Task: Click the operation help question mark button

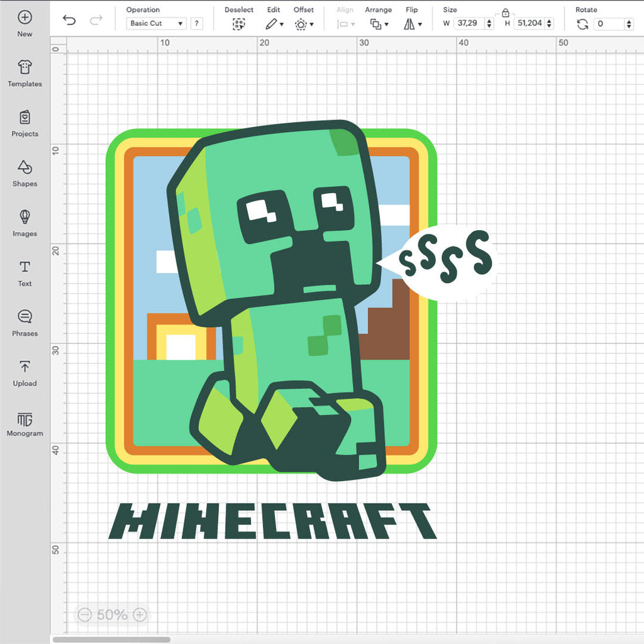Action: pos(197,23)
